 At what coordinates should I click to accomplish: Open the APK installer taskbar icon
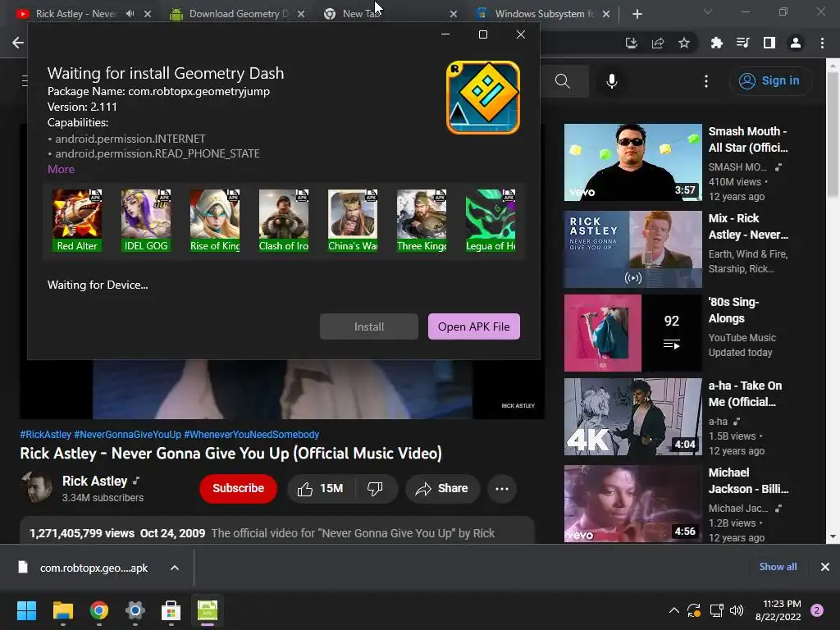[x=208, y=610]
